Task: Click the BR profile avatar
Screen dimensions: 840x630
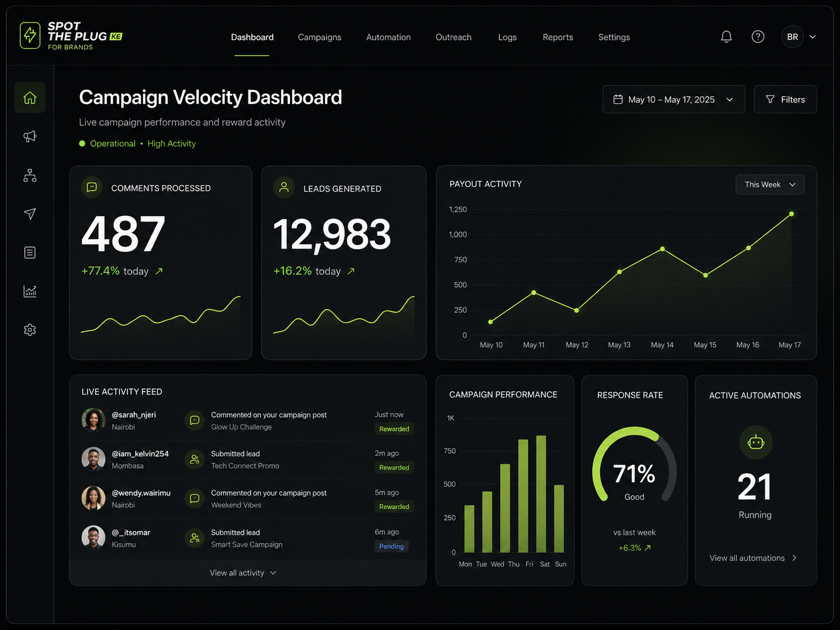Action: click(x=792, y=37)
